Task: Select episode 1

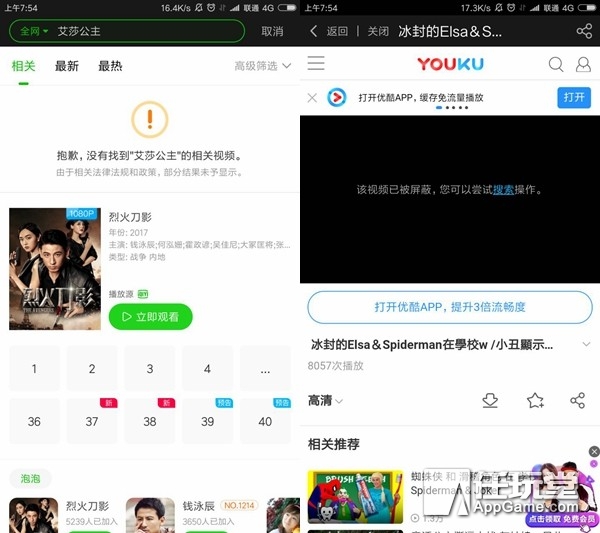Action: 34,368
